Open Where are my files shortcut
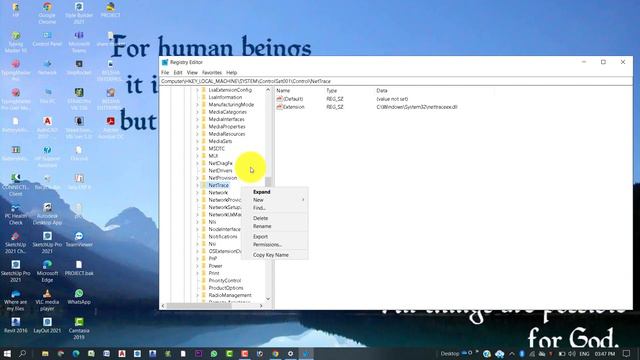 [x=16, y=300]
